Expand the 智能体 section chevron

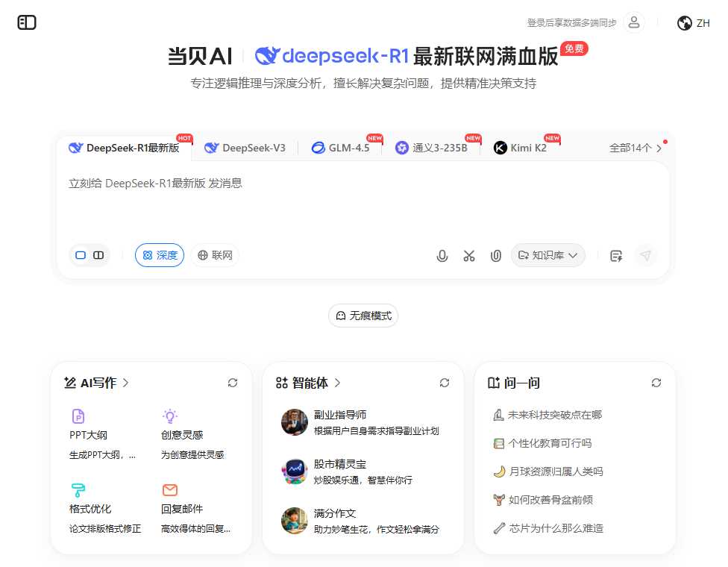[338, 383]
